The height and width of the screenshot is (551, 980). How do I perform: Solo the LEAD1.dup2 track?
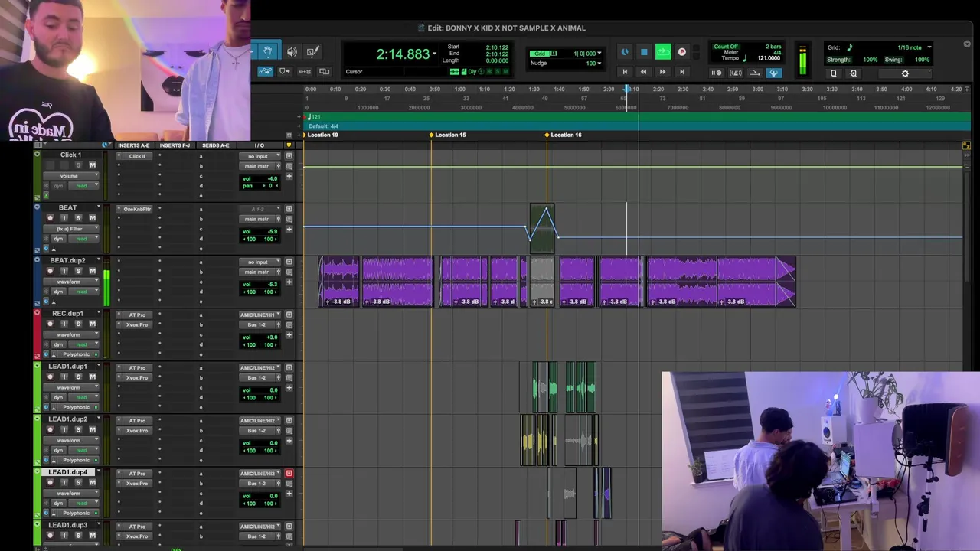tap(78, 429)
